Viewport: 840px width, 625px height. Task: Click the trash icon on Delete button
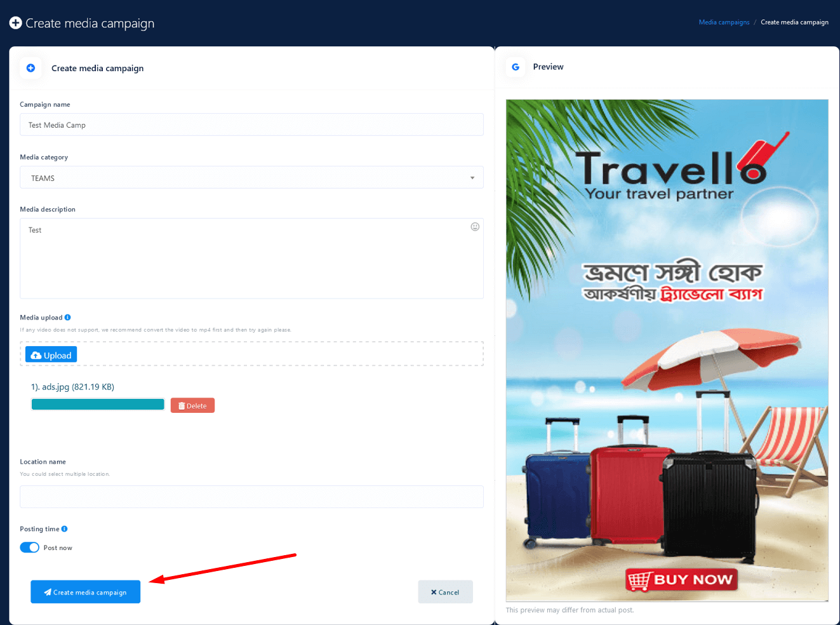coord(182,406)
